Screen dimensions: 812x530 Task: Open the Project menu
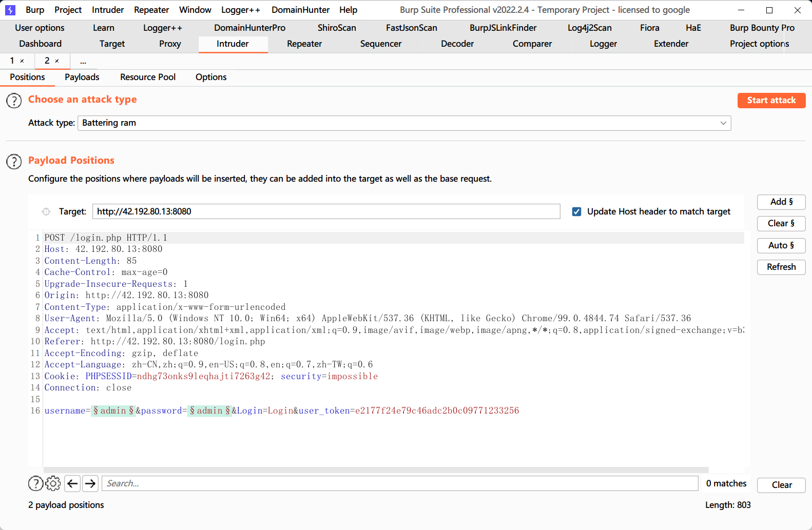(68, 10)
